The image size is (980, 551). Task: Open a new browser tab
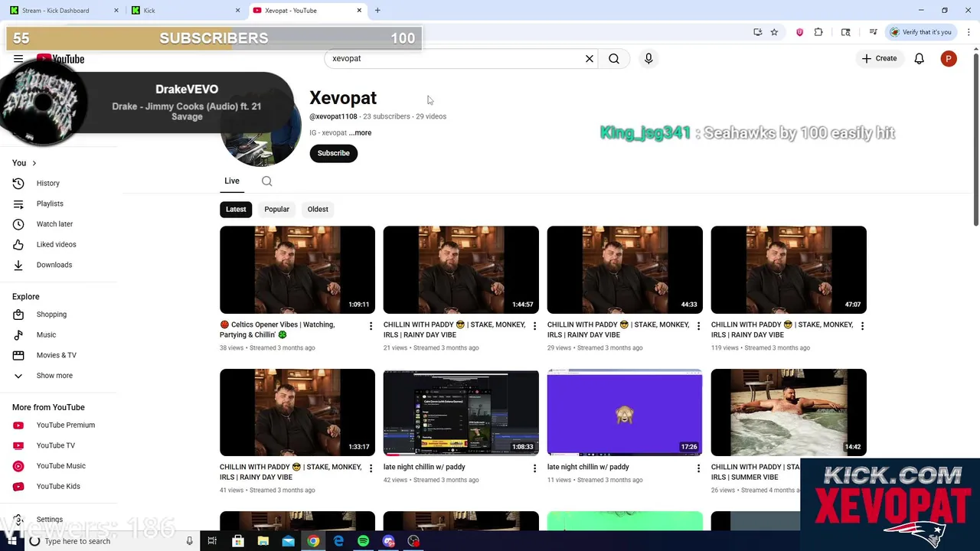[377, 11]
